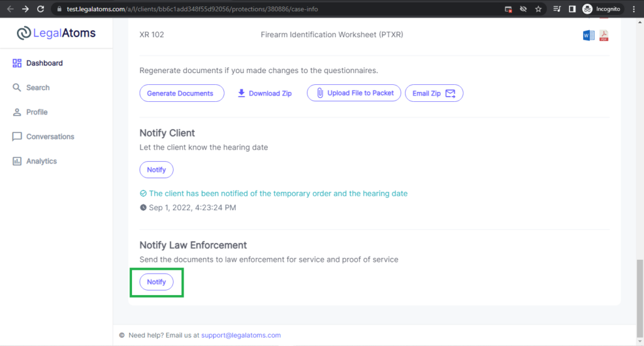Open support@legalatoms.com email link
This screenshot has height=346, width=644.
241,335
